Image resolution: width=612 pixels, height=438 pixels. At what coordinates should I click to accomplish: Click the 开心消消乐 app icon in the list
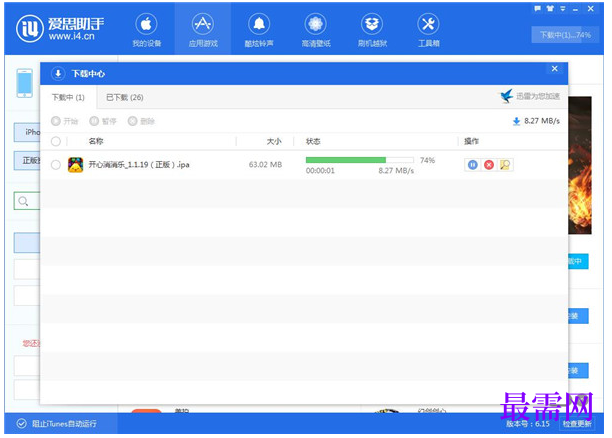tap(75, 165)
